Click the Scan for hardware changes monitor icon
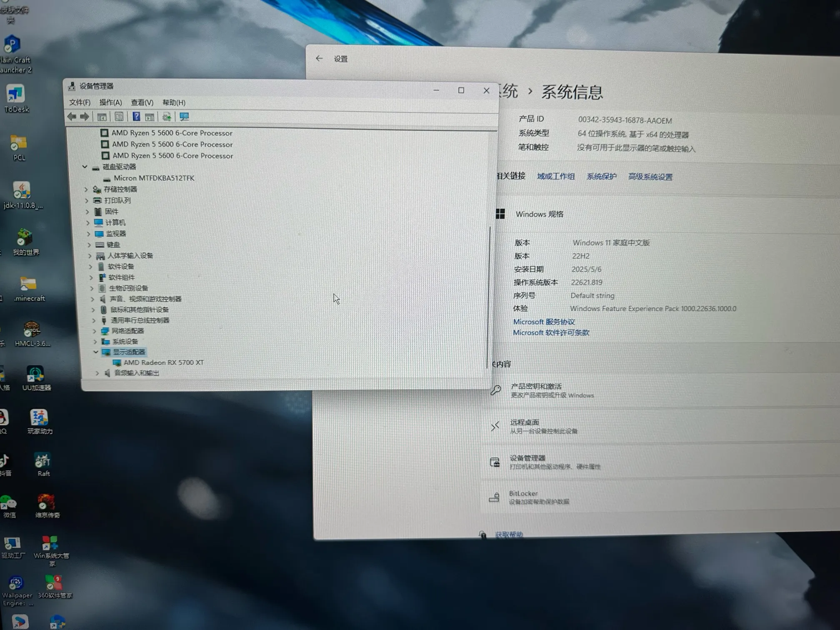 pos(184,117)
